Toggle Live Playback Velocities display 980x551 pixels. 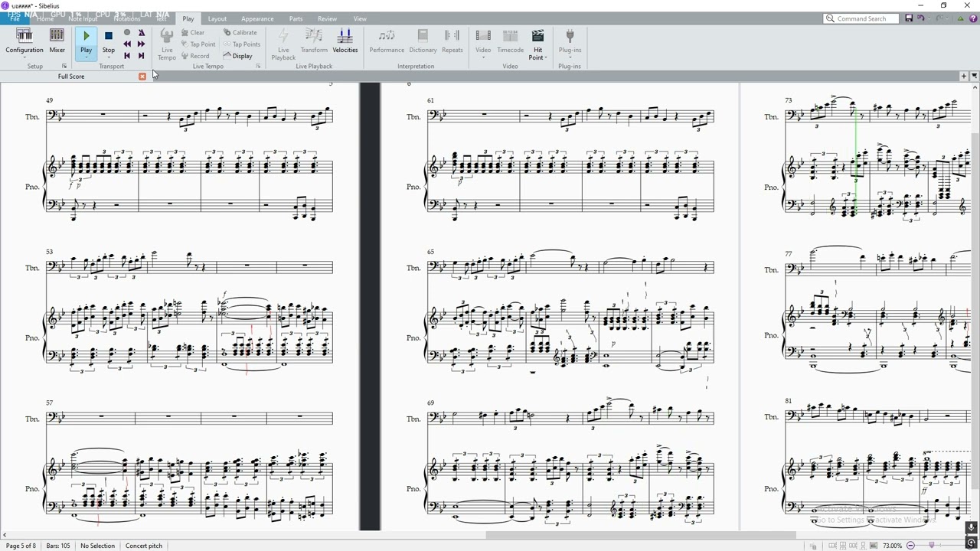(345, 41)
